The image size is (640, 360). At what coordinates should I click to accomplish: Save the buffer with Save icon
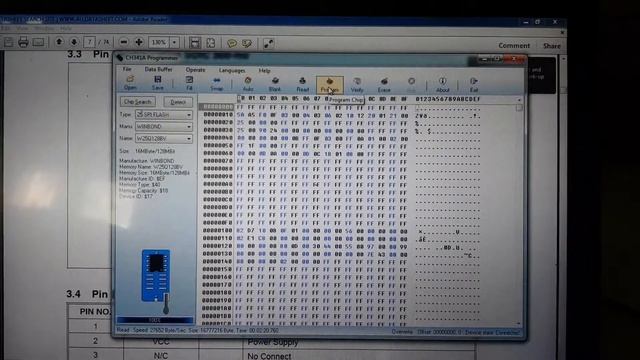click(x=158, y=83)
